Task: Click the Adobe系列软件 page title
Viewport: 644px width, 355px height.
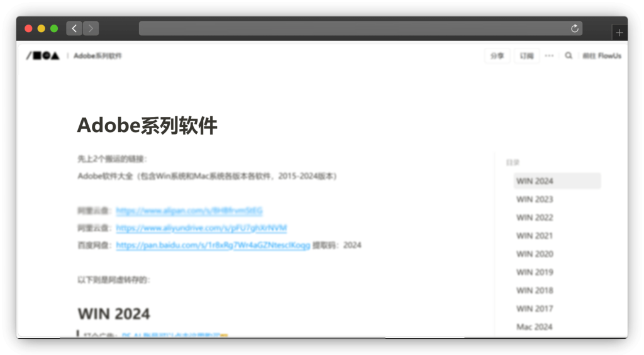Action: (x=147, y=125)
